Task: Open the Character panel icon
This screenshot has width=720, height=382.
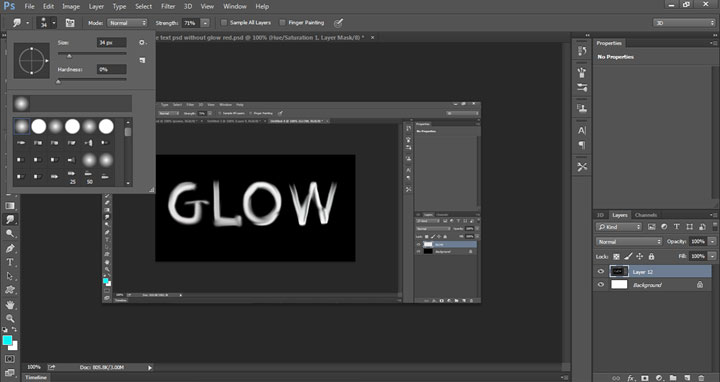Action: pos(582,130)
